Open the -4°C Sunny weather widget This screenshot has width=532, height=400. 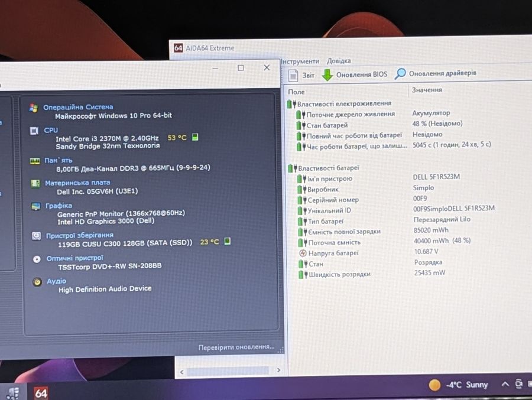[x=458, y=385]
